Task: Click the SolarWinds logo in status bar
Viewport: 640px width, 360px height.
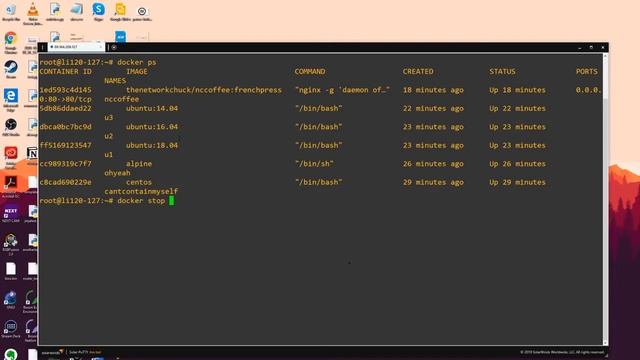Action: pyautogui.click(x=53, y=352)
